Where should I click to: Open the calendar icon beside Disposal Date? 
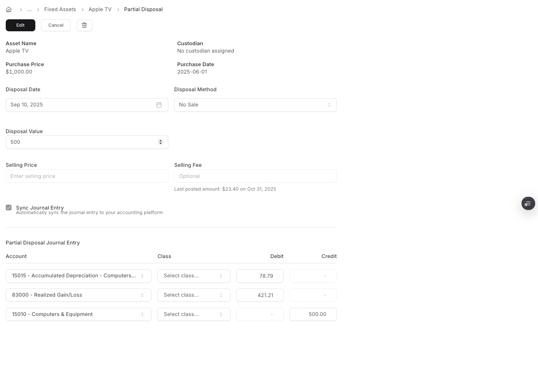point(159,105)
